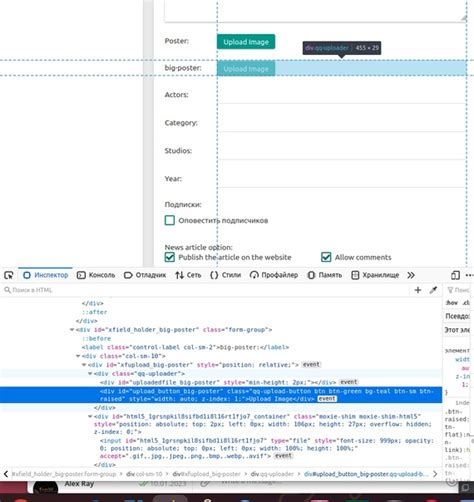Viewport: 474px width, 502px height.
Task: Uncheck the Allow comments checkbox
Action: (x=326, y=257)
